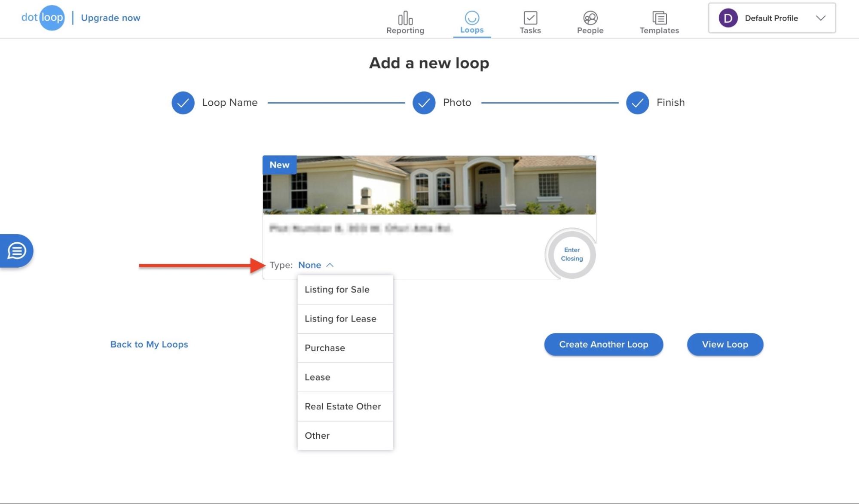Open the Type None selector
Screen dimensions: 859x504
point(309,265)
